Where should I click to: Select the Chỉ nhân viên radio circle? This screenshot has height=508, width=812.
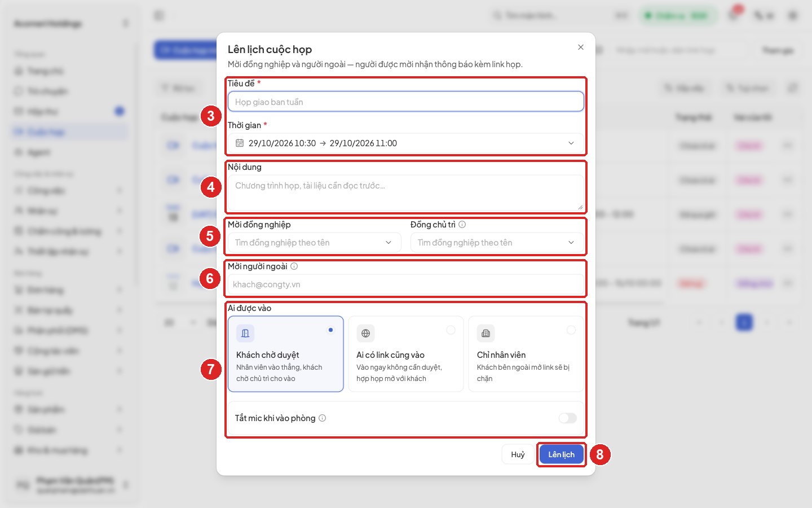[x=571, y=330]
